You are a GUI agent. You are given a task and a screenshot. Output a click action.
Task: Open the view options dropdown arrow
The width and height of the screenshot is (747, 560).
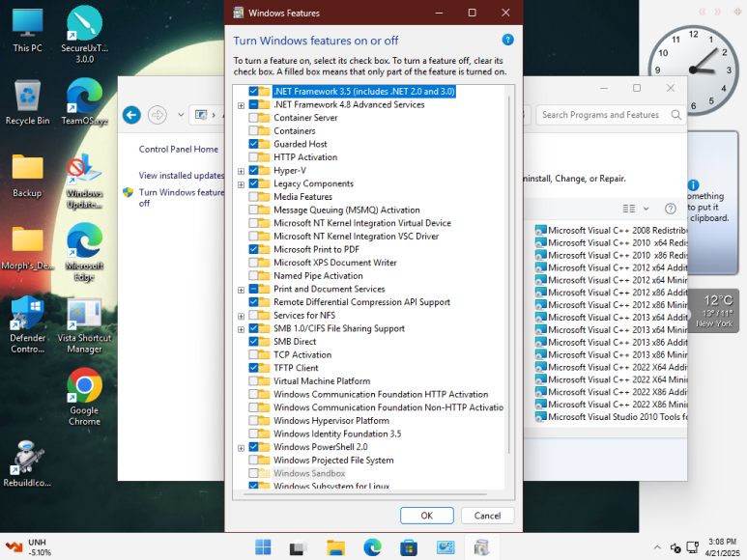pos(646,209)
